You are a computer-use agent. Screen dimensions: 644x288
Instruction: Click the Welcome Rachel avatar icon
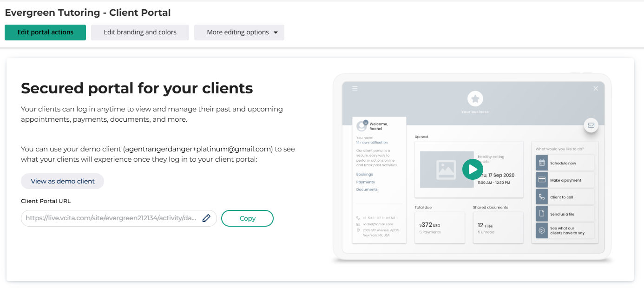361,126
